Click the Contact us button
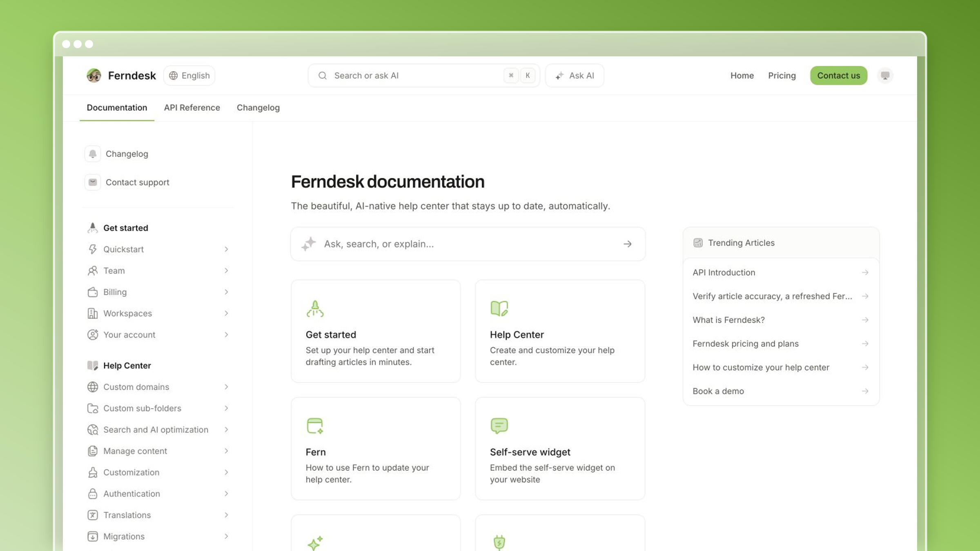 click(838, 76)
